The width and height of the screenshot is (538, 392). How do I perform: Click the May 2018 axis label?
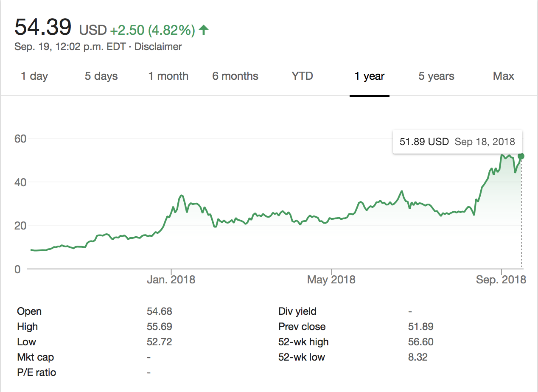(331, 280)
